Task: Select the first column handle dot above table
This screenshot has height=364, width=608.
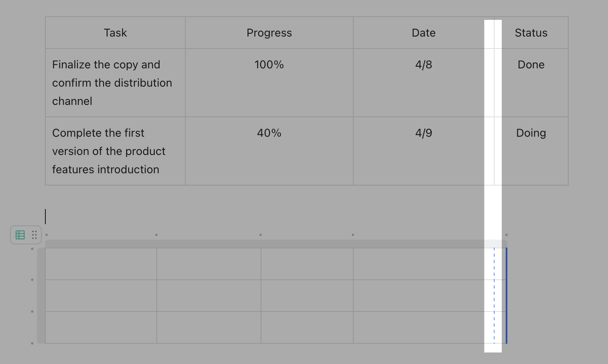Action: tap(46, 234)
